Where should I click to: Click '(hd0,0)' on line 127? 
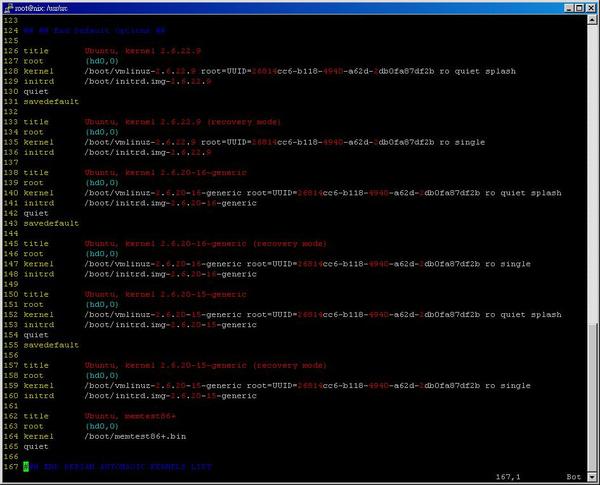[x=102, y=61]
